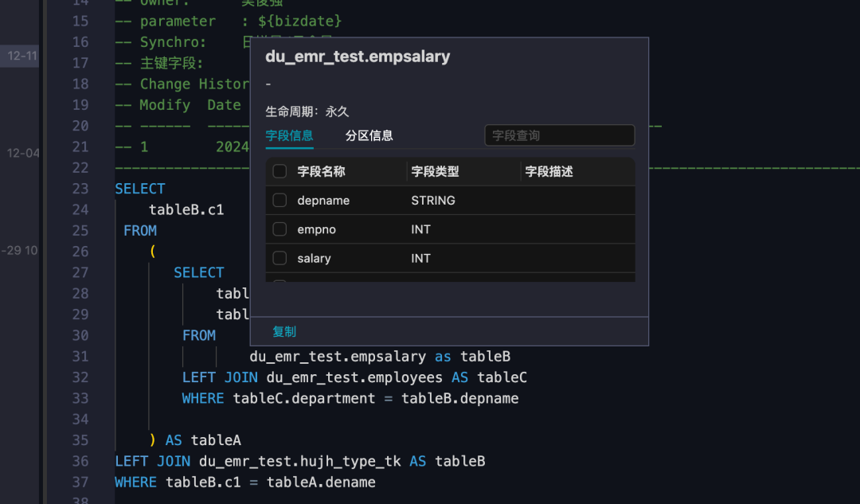Select the 12-11 marker in left sidebar
The image size is (860, 504).
(x=21, y=56)
